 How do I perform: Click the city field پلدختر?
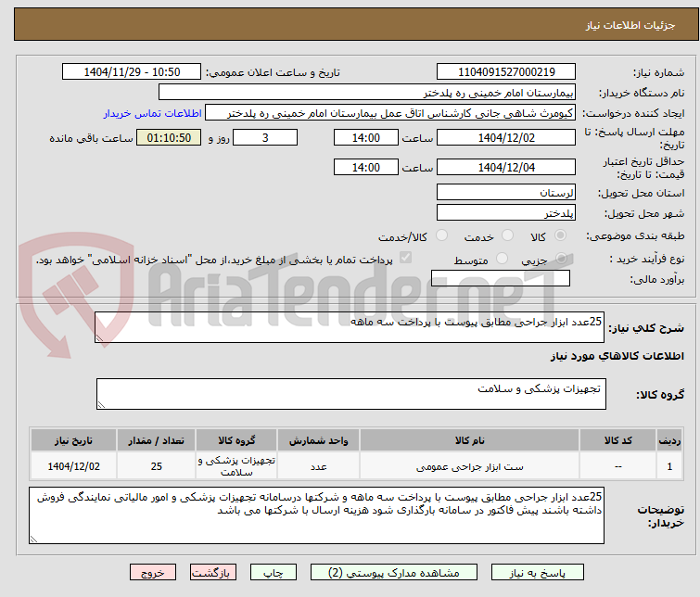[x=506, y=213]
